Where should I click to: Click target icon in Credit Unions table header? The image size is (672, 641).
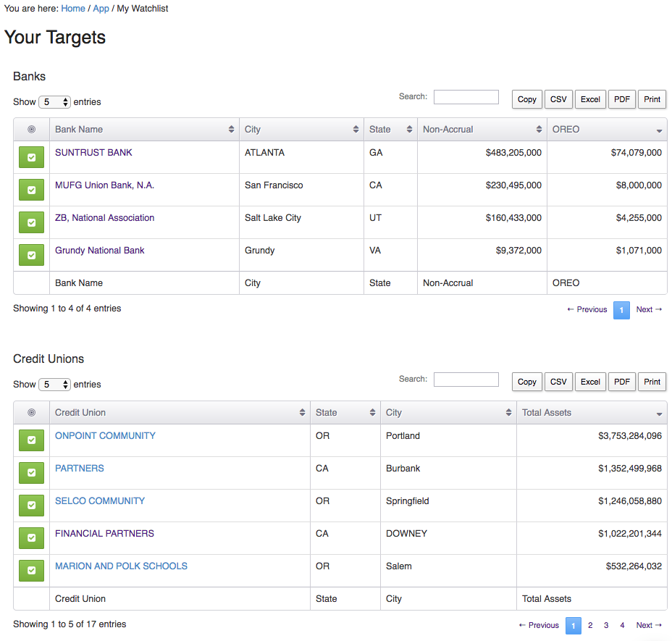click(x=31, y=412)
